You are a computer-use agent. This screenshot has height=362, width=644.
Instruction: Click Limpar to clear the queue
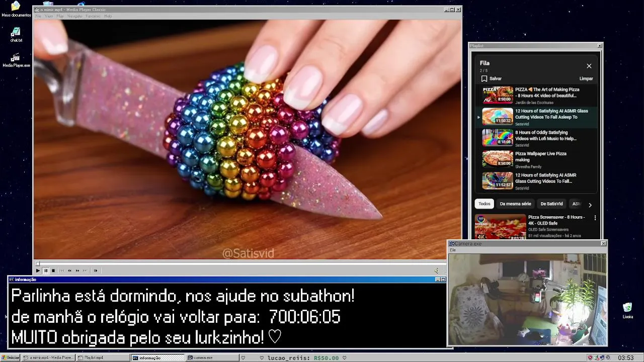click(x=586, y=78)
